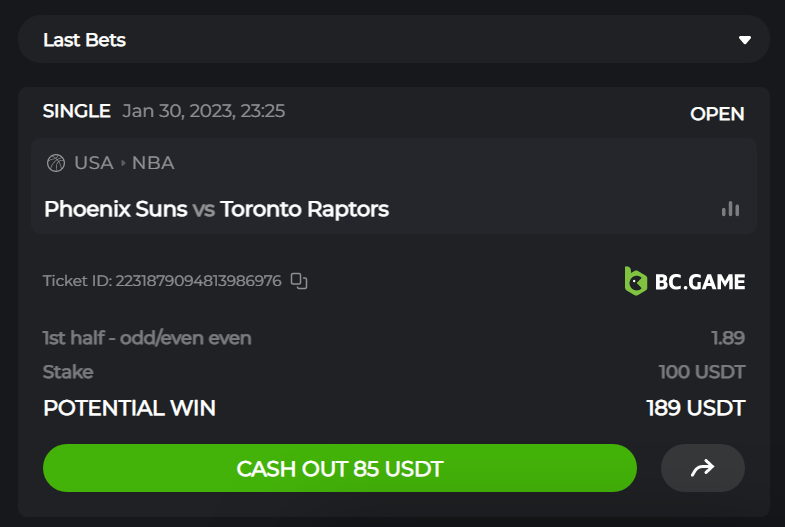
Task: Click the bet date Jan 30, 2023
Action: coord(203,111)
